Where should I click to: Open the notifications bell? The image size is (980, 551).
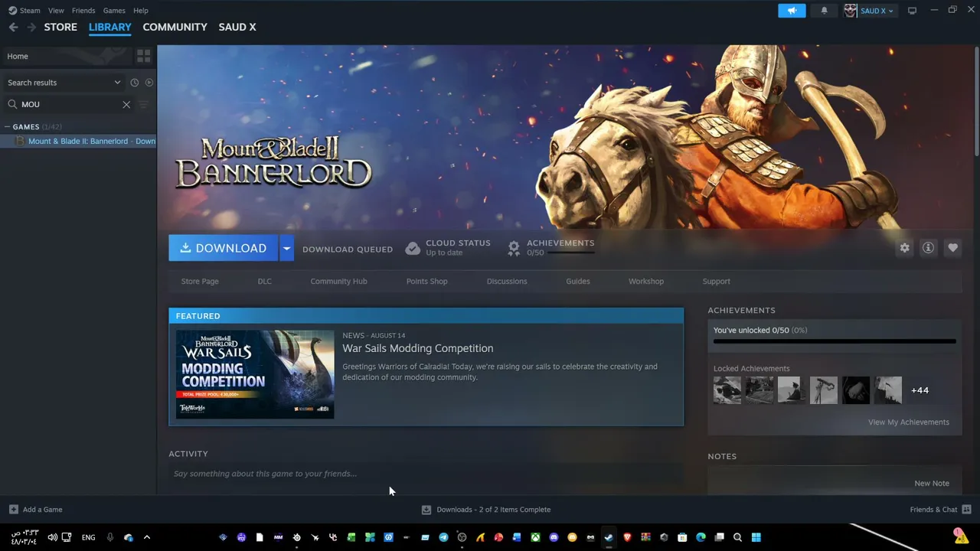pos(824,11)
